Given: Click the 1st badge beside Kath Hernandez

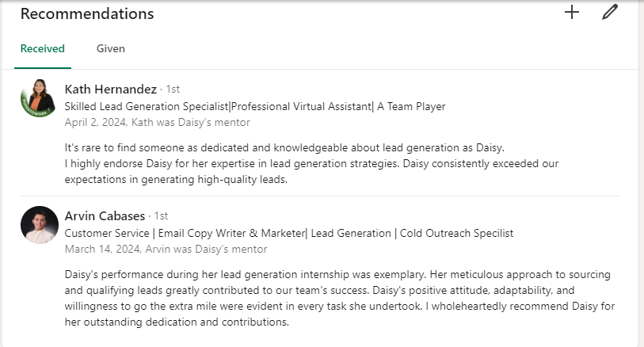Looking at the screenshot, I should (x=173, y=89).
